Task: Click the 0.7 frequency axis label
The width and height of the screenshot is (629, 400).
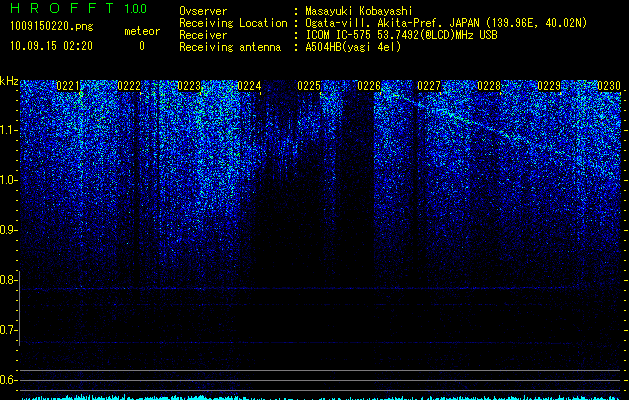Action: point(8,330)
